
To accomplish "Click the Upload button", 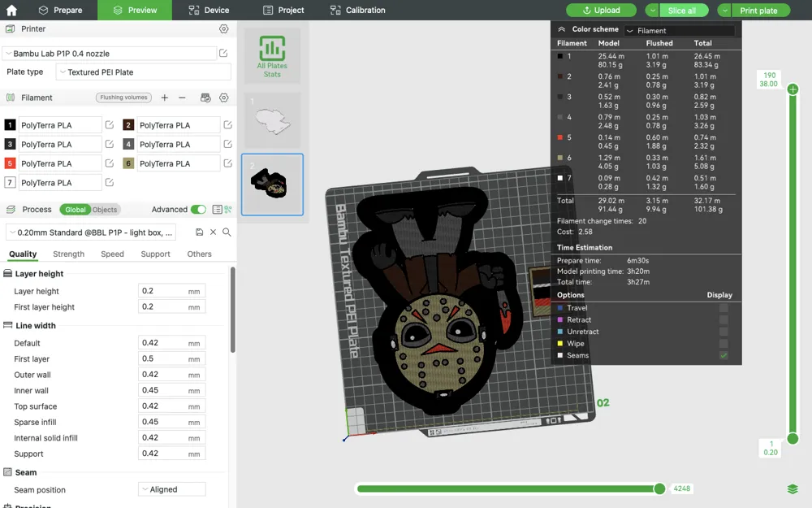I will pos(601,11).
